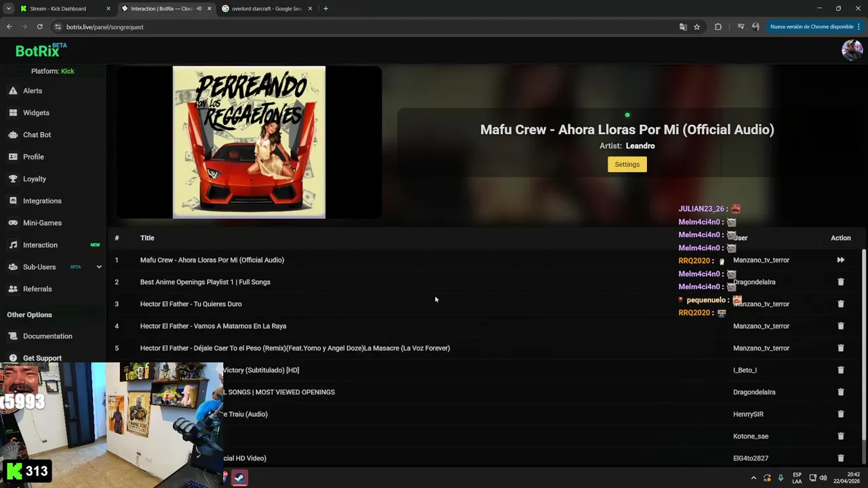Screen dimensions: 868x488
Task: Mute the Interaction tab audio
Action: (199, 9)
